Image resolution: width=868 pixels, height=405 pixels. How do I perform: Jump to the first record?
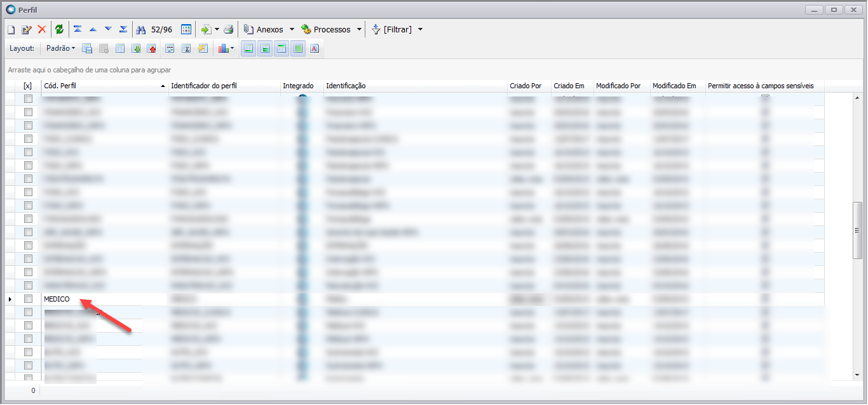pyautogui.click(x=78, y=29)
